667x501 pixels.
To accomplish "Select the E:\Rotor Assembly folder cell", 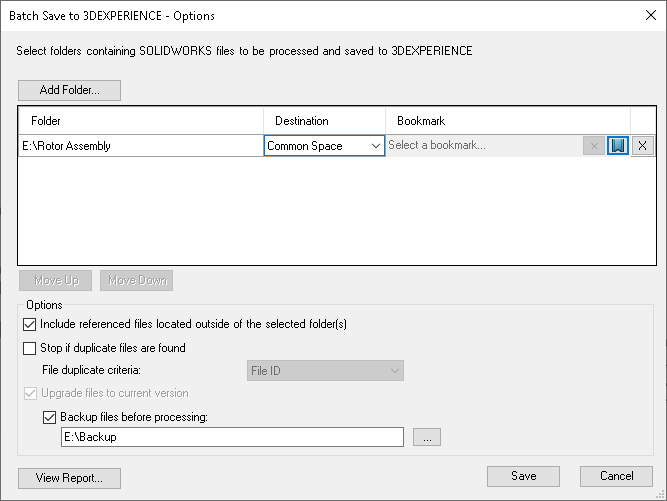I will [x=140, y=146].
